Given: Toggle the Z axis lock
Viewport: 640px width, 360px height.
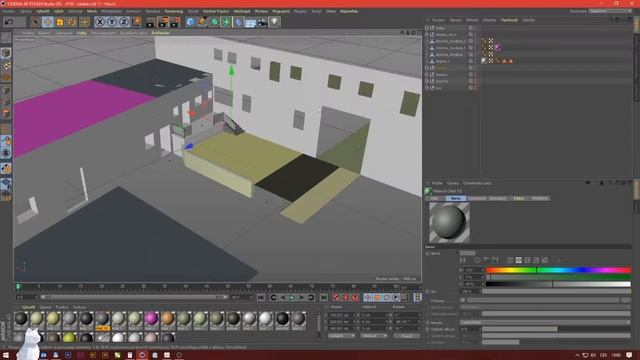Looking at the screenshot, I should pos(124,22).
